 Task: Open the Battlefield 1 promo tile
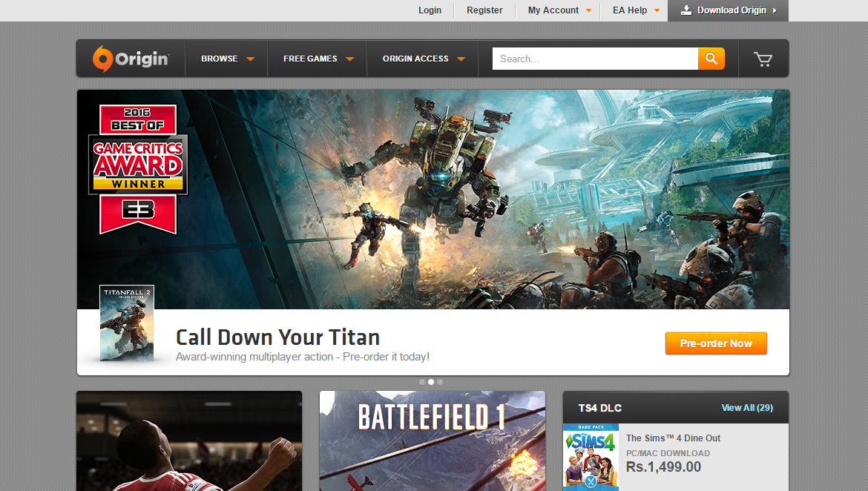click(433, 441)
